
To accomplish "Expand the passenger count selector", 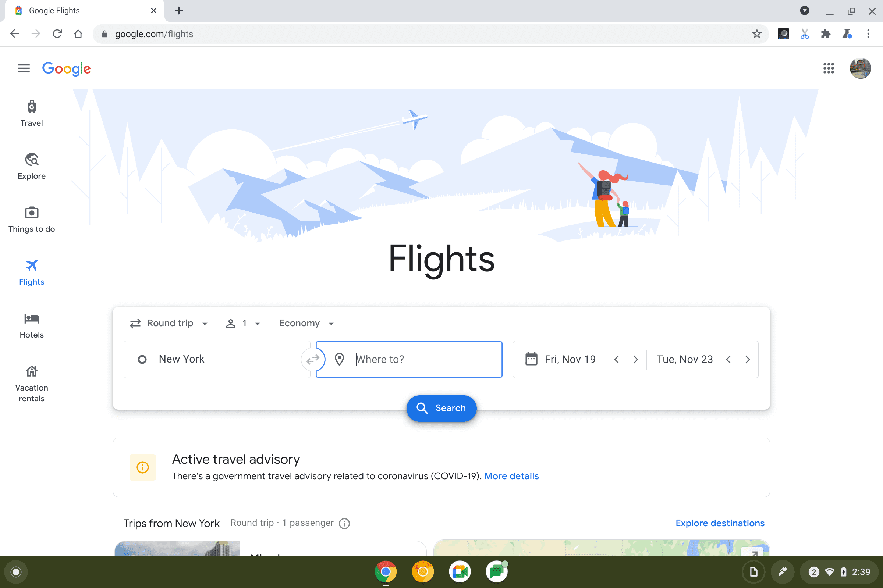I will coord(242,323).
